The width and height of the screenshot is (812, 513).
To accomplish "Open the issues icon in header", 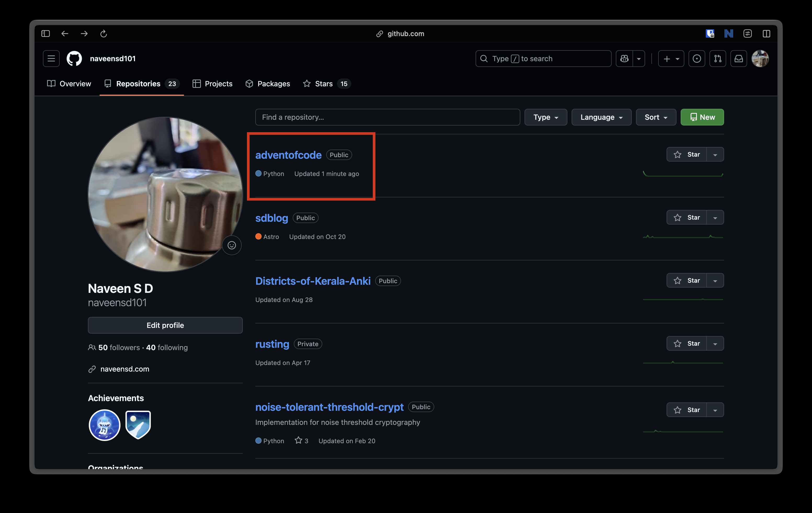I will (x=697, y=59).
